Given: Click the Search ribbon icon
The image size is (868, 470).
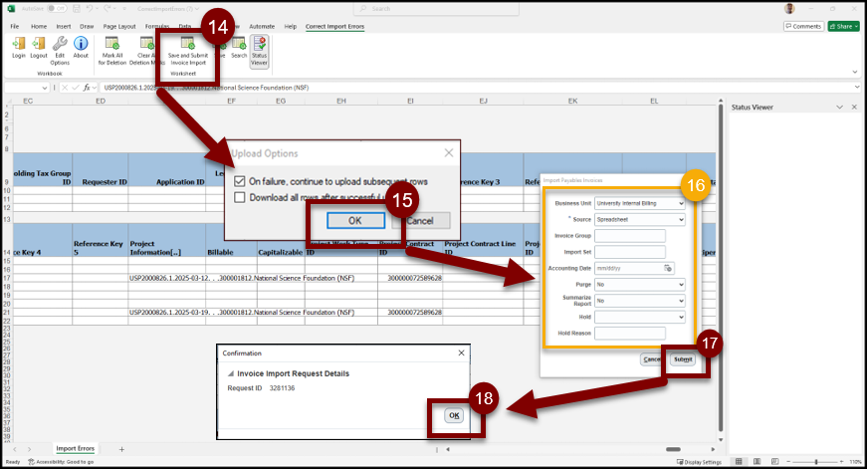Looking at the screenshot, I should [x=239, y=48].
